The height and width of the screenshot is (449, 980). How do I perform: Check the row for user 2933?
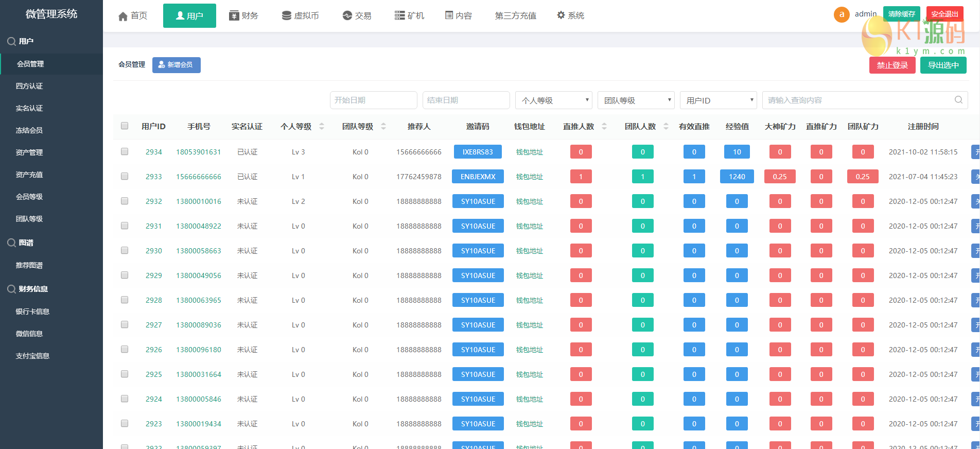point(125,176)
